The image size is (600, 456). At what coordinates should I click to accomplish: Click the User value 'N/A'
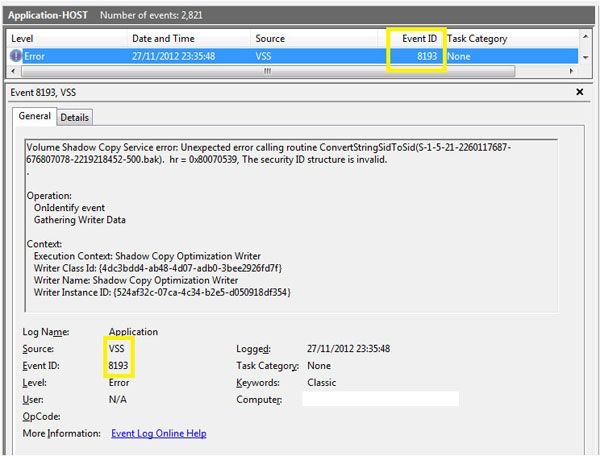coord(117,399)
